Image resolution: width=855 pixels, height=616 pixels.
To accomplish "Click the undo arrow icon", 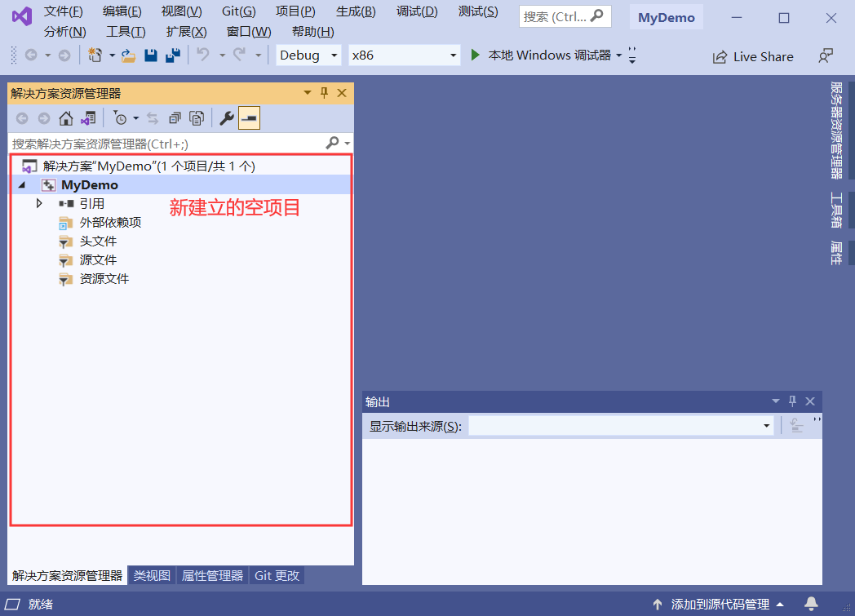I will click(x=203, y=55).
